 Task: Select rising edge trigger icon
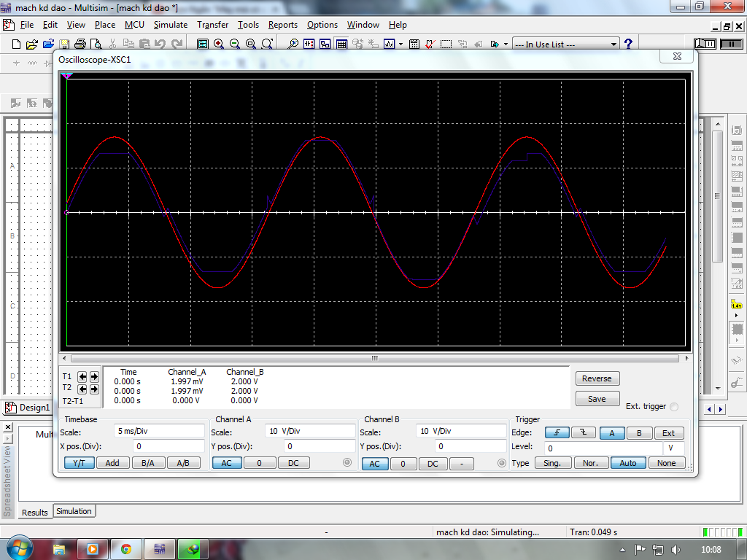[x=557, y=433]
